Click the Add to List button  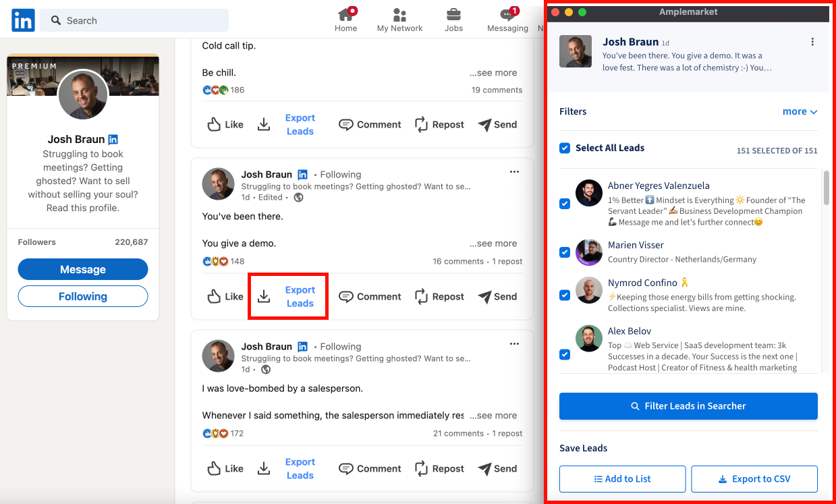click(x=622, y=479)
